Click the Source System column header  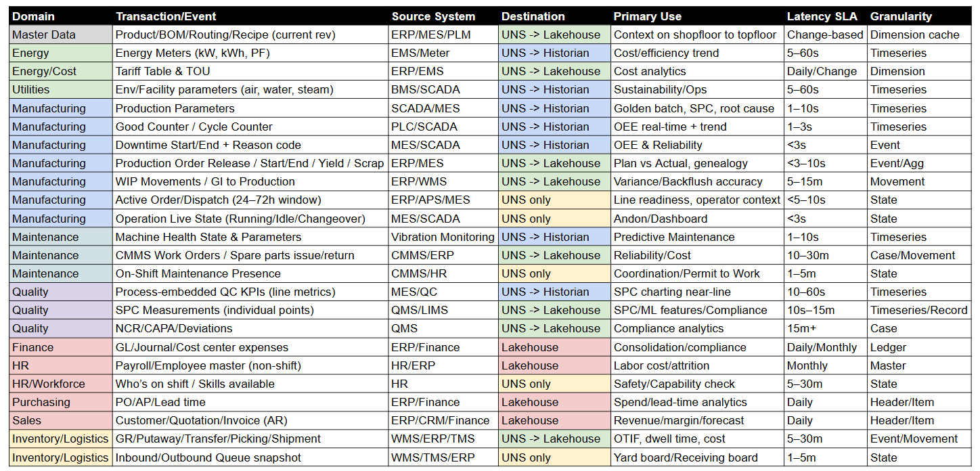[x=433, y=16]
